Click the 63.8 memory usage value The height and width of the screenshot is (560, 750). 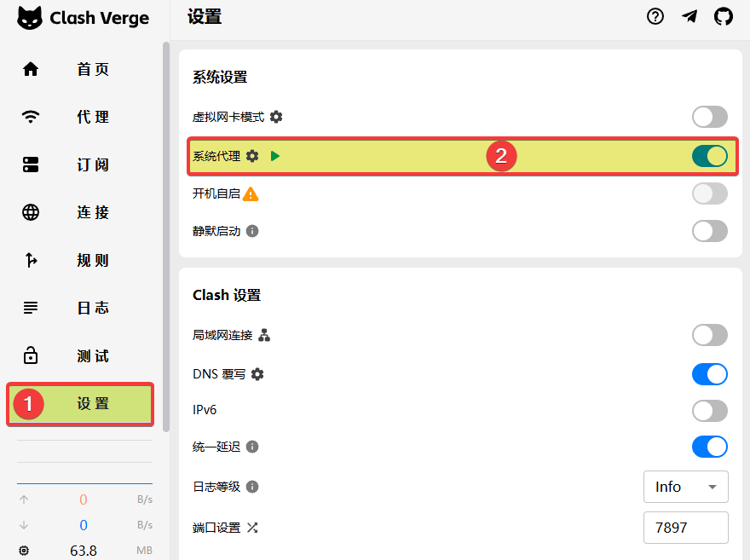tap(84, 551)
